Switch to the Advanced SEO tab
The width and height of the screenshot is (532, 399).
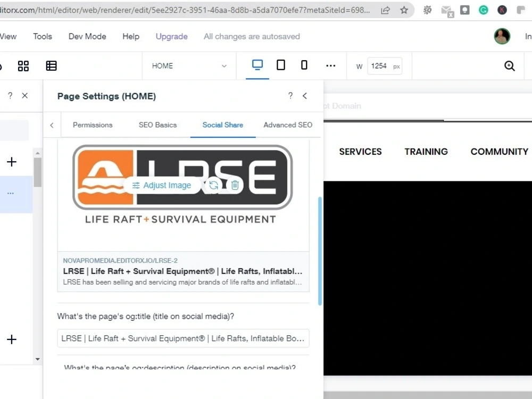click(x=288, y=125)
